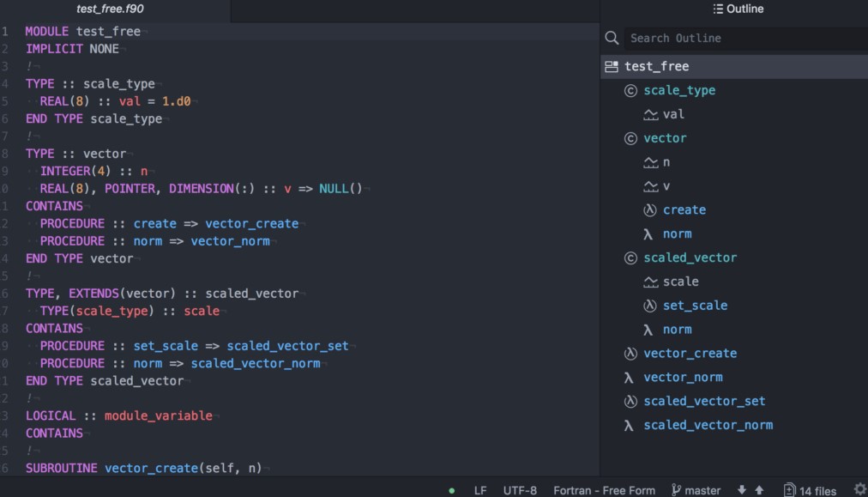Click the git push up-arrow icon

coord(759,490)
